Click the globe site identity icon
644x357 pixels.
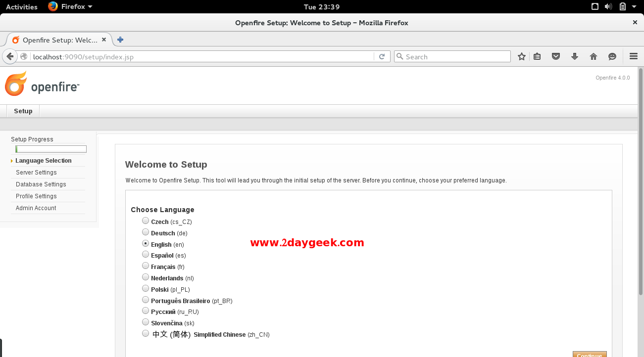point(24,56)
